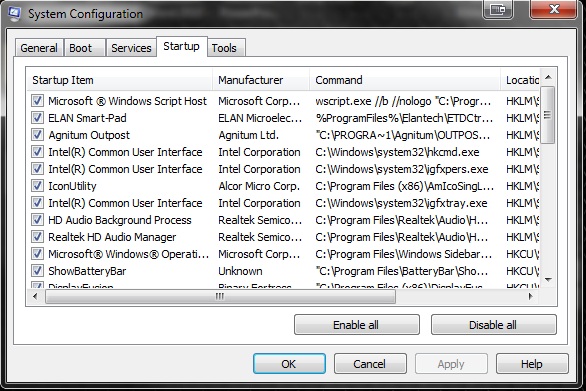Select the IconUtility row name
The image size is (586, 391).
[72, 186]
